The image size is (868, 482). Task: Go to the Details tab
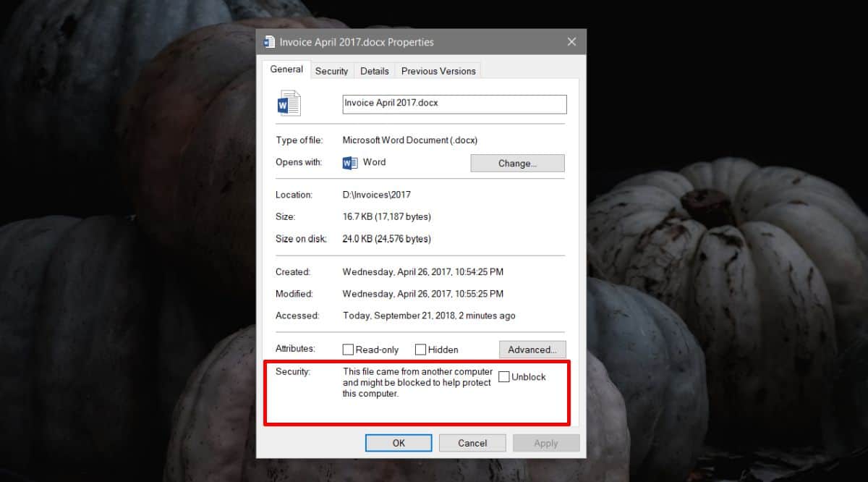click(x=375, y=71)
